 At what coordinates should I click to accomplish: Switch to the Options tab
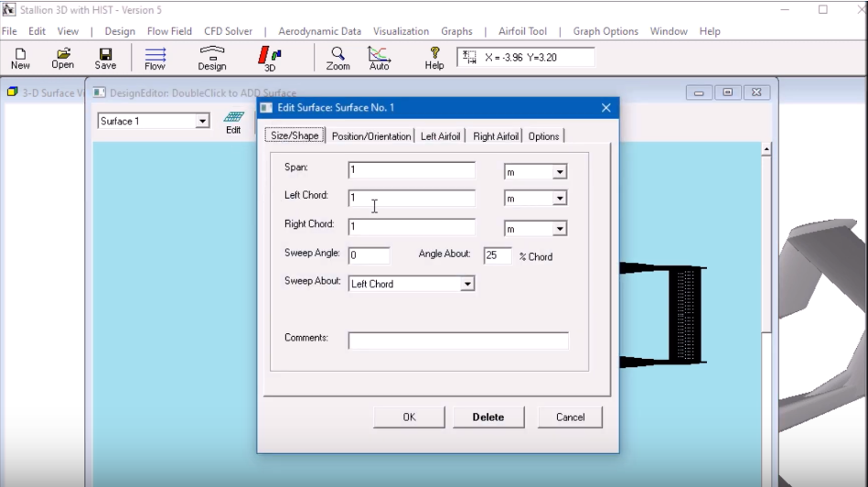pyautogui.click(x=543, y=136)
